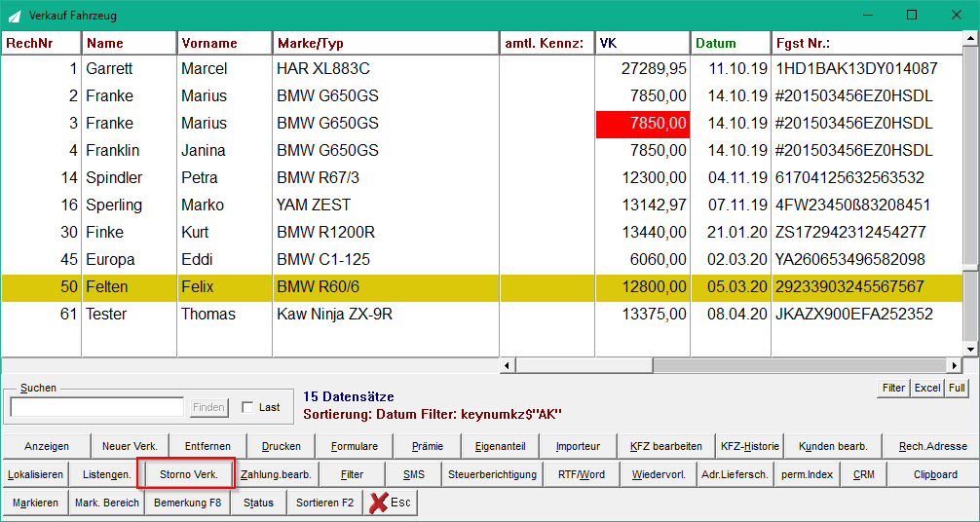Click the Mark. Bereich button
980x522 pixels.
pyautogui.click(x=107, y=503)
